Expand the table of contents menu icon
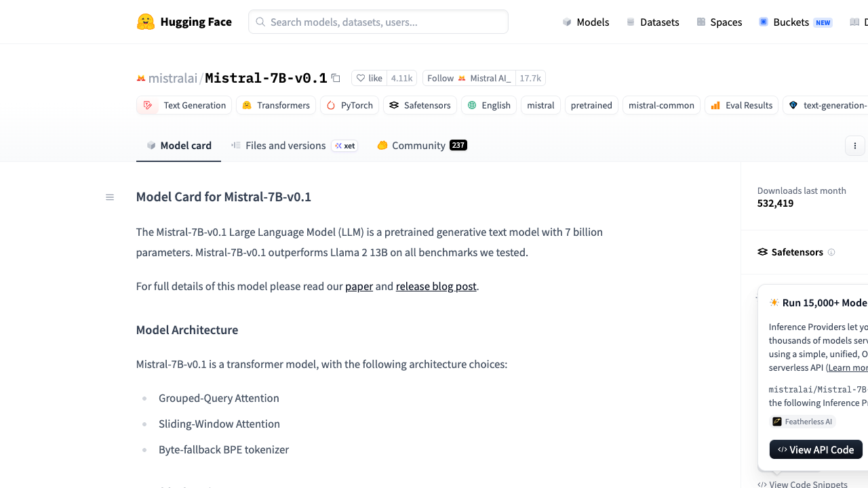 click(x=110, y=197)
